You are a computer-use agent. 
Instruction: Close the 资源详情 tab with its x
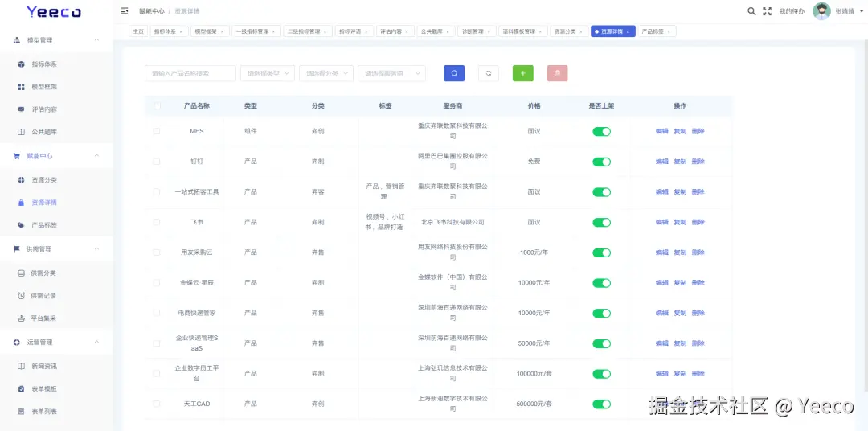(x=628, y=31)
